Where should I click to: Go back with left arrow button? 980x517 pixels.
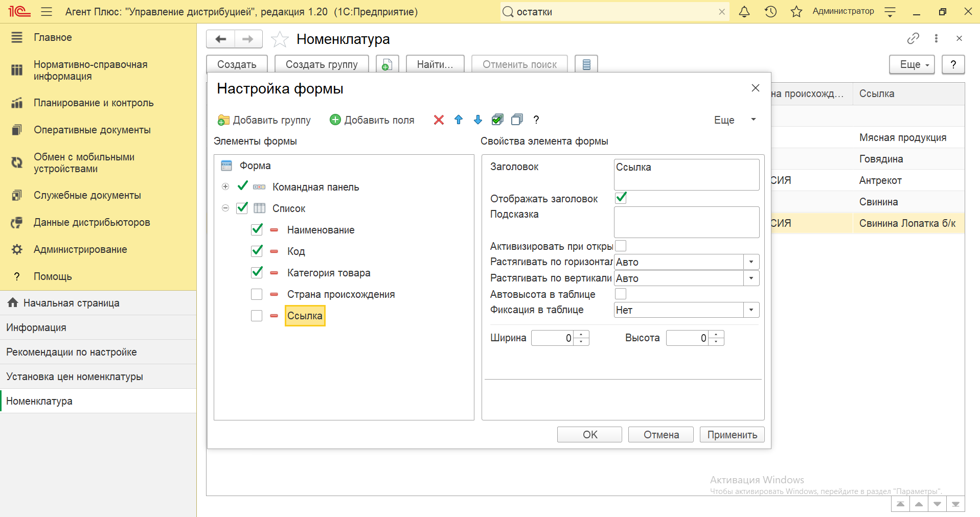(x=221, y=39)
